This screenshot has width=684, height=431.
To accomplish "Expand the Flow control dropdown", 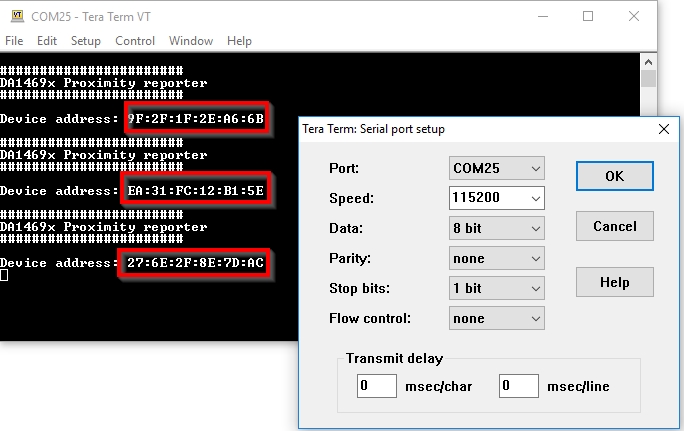I will click(496, 318).
